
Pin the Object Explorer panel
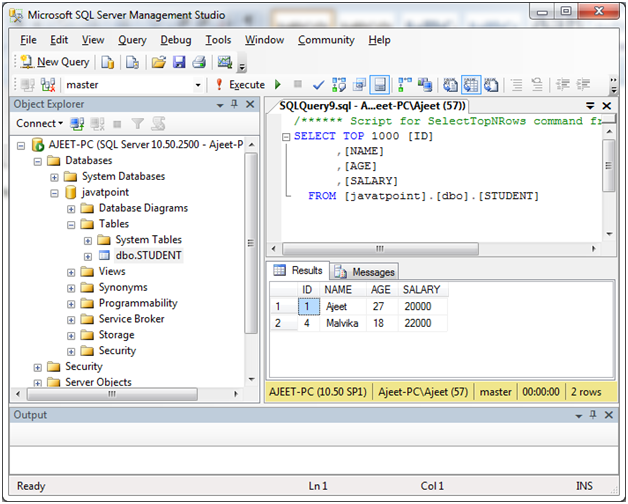point(235,104)
